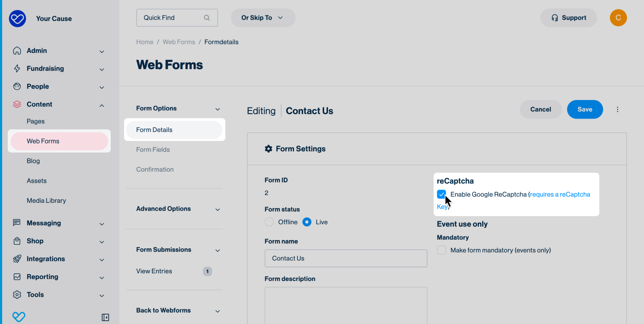
Task: Click the Integrations rocket icon
Action: tap(17, 259)
